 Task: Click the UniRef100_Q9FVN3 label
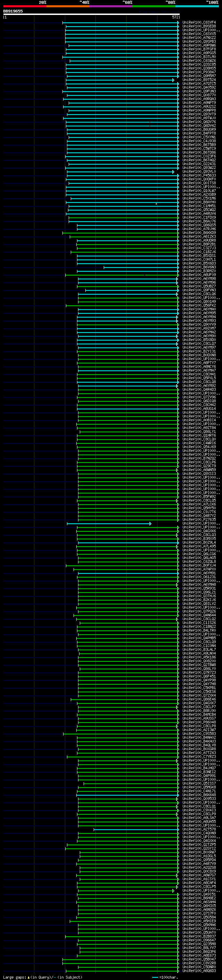(199, 290)
